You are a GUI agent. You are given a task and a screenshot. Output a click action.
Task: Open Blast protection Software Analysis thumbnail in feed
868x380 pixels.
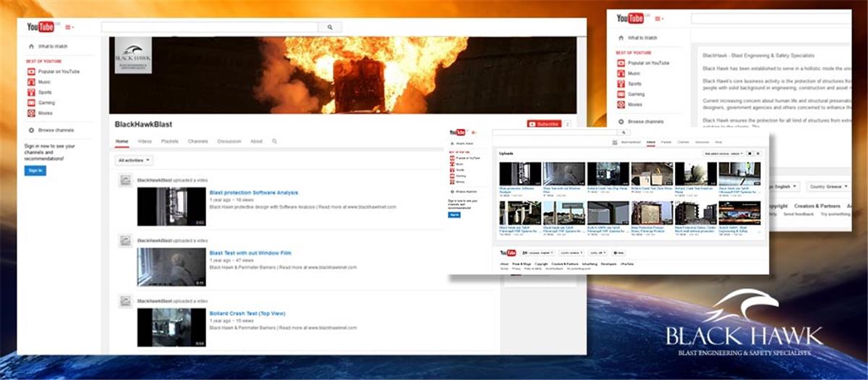(171, 207)
